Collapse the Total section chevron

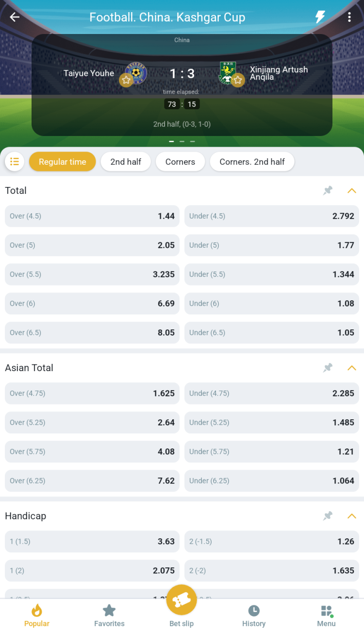352,190
